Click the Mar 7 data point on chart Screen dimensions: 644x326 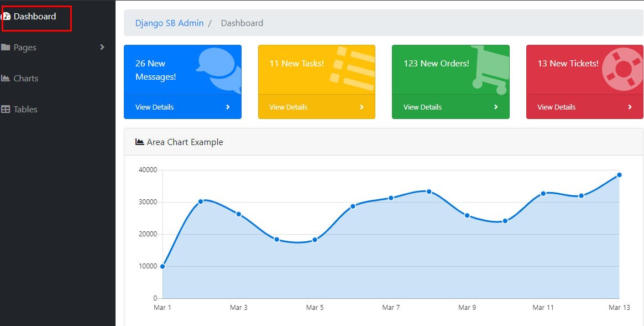[391, 198]
